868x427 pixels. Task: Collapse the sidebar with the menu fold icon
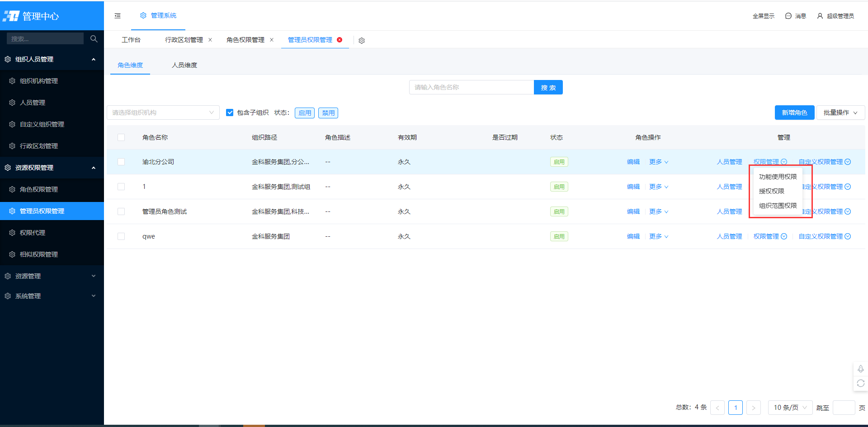118,16
